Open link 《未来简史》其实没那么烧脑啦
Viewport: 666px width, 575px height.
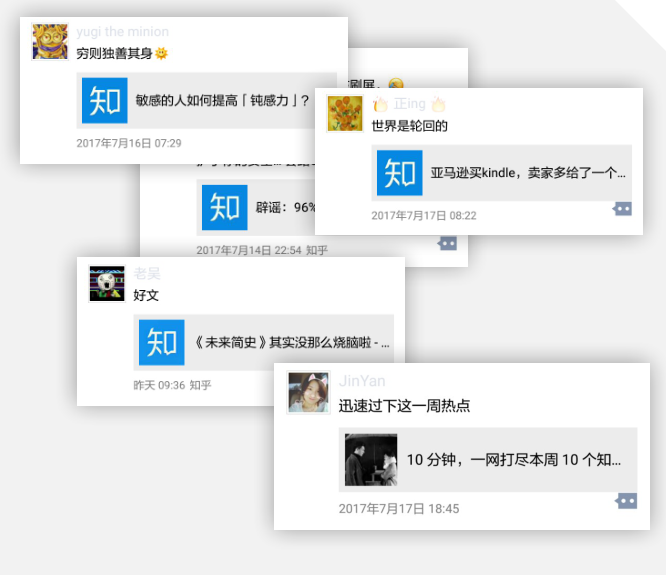tap(264, 342)
